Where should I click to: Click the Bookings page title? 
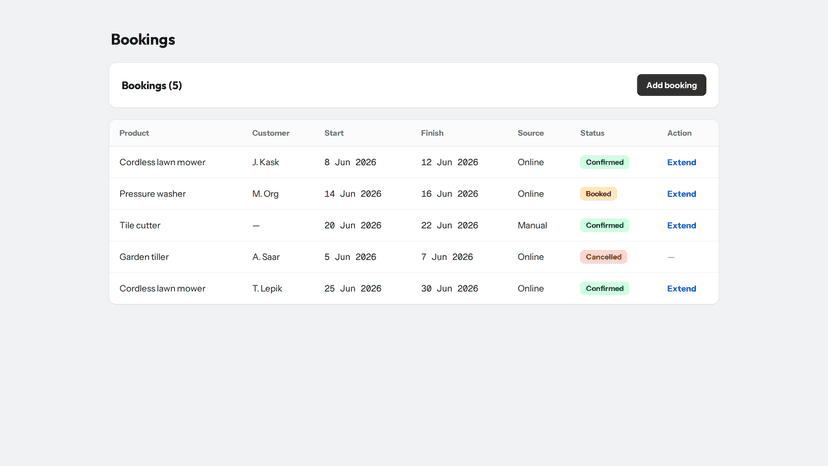143,40
